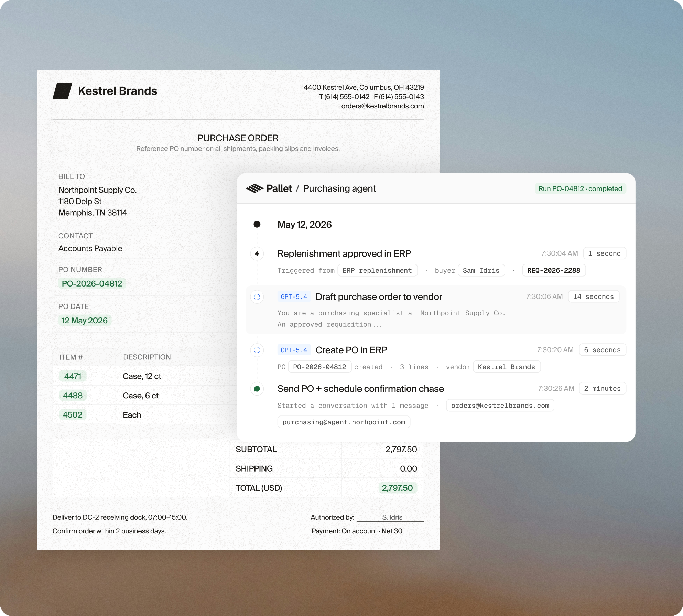Click the Purchasing agent breadcrumb
The image size is (683, 616).
[x=339, y=188]
